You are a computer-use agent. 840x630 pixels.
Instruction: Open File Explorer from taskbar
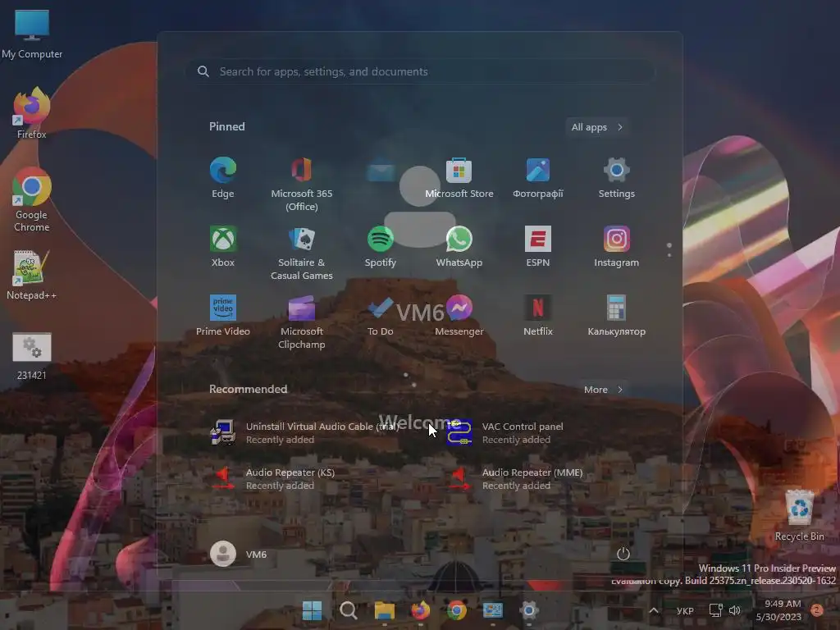click(x=384, y=610)
